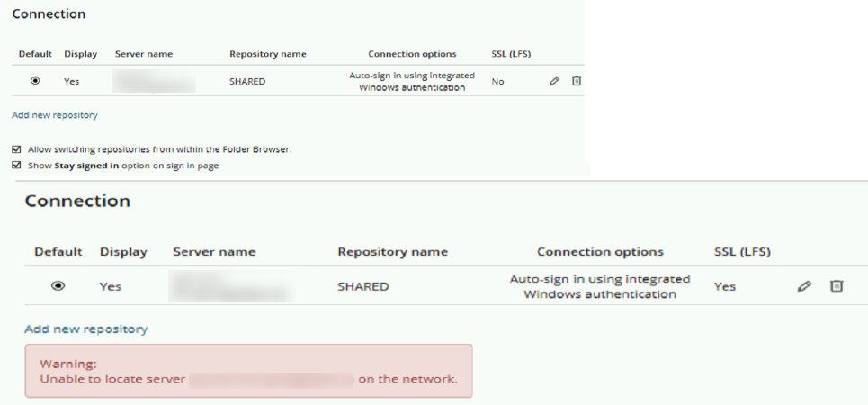
Task: Click the red "Unable to locate server" warning box
Action: (x=248, y=371)
